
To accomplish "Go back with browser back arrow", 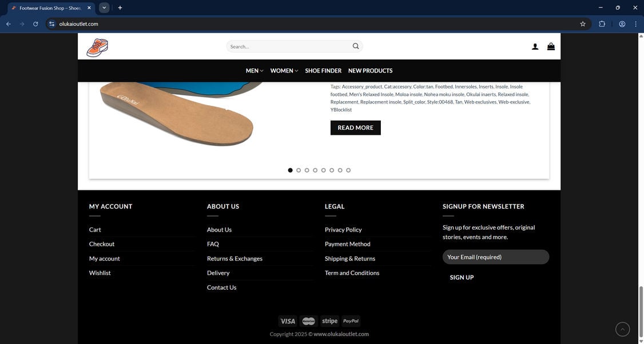I will pyautogui.click(x=9, y=24).
